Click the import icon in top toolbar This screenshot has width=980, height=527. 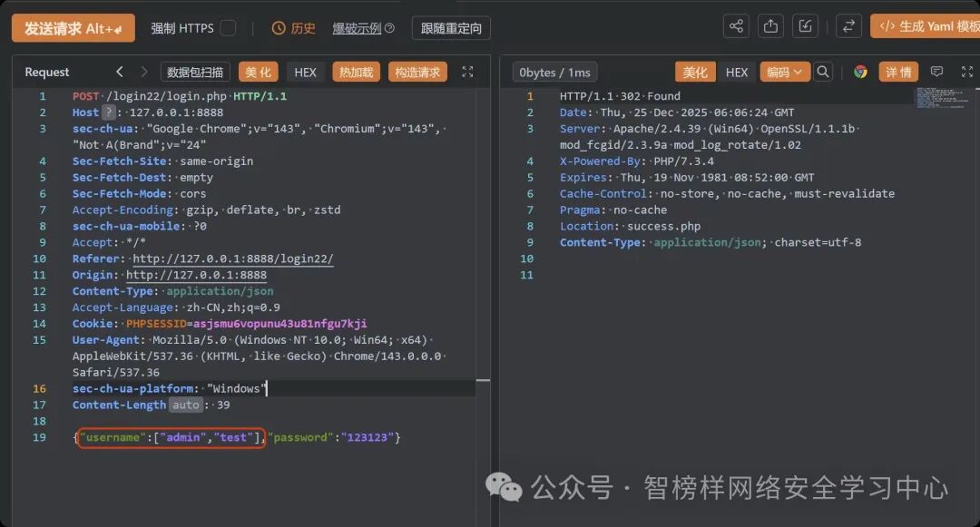pos(805,26)
